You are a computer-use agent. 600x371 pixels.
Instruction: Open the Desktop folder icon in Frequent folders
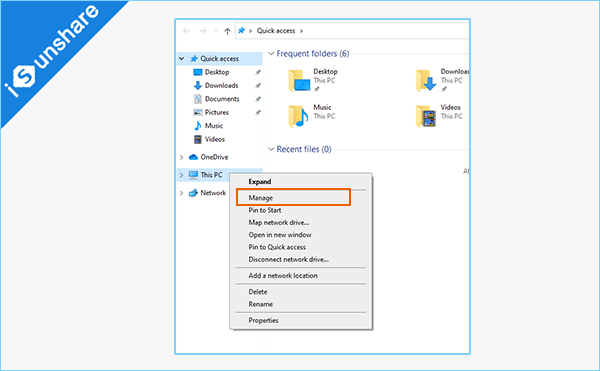[x=299, y=80]
